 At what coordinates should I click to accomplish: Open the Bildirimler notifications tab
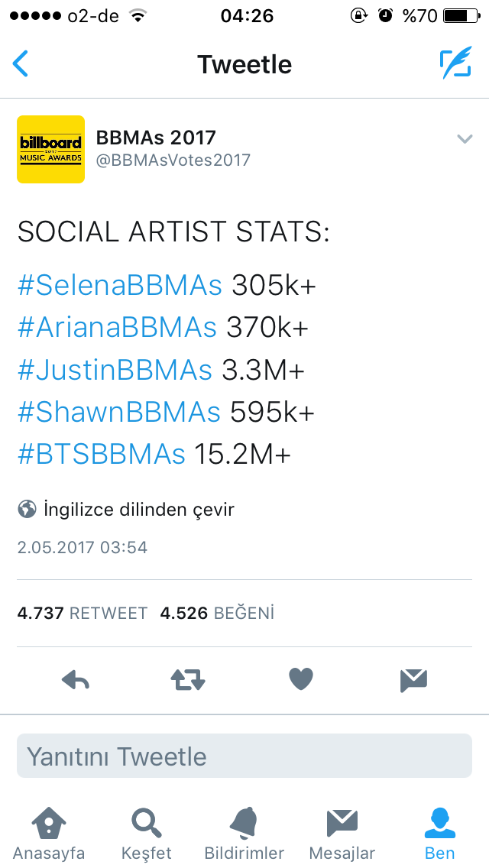(244, 834)
